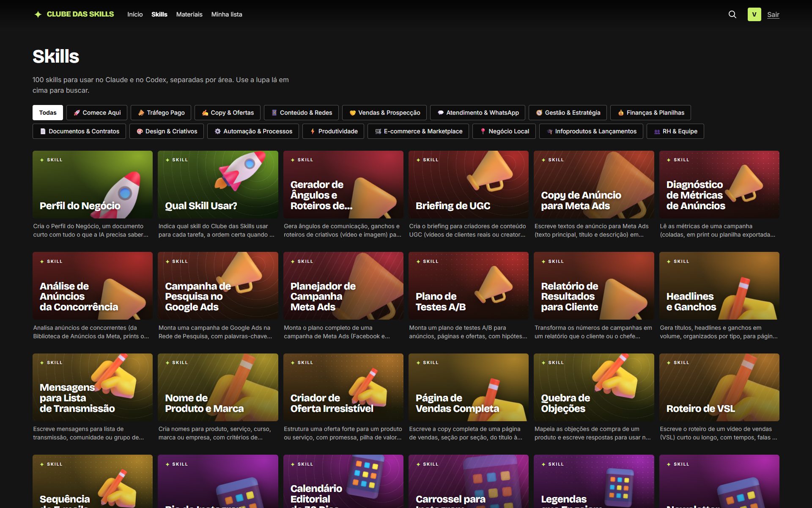Filter by Gestão & Estratégia category

568,113
